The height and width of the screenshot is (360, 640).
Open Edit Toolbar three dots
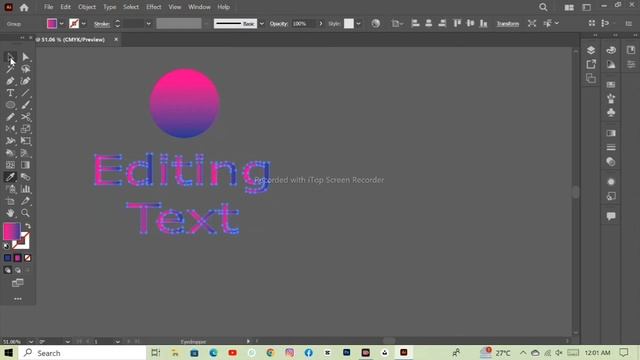point(18,299)
